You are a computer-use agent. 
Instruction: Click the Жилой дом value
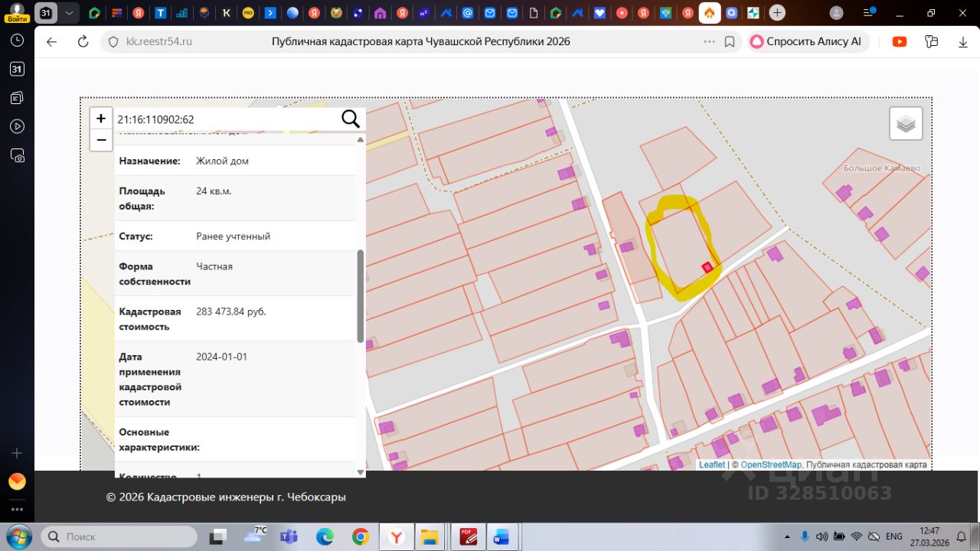tap(223, 161)
